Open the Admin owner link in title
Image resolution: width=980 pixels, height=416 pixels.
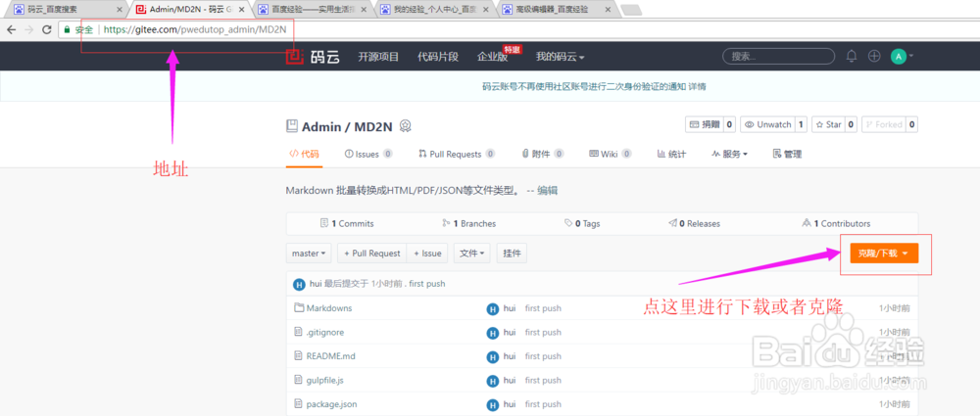tap(320, 127)
